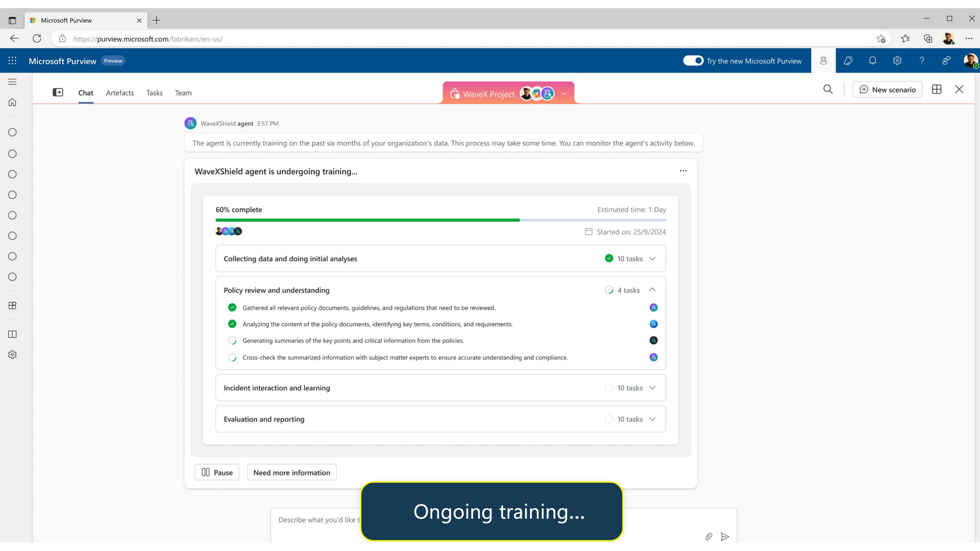Switch to the Tasks tab
Screen dimensions: 980x551
click(x=154, y=93)
